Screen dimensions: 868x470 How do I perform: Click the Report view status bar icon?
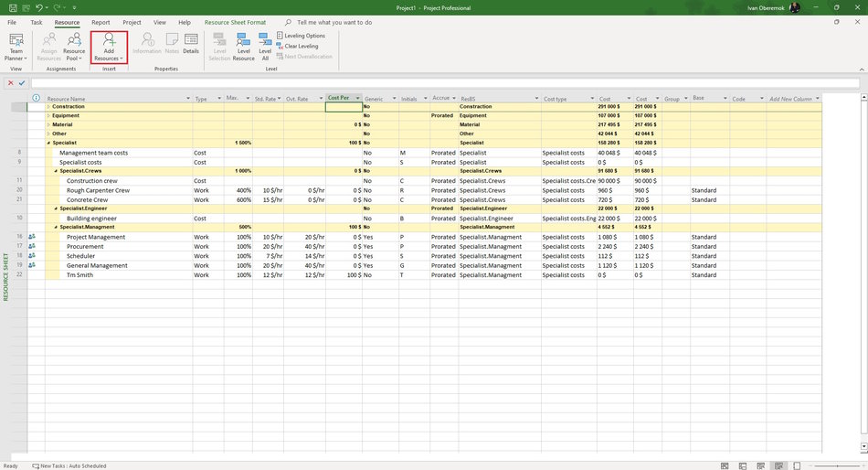pos(797,466)
